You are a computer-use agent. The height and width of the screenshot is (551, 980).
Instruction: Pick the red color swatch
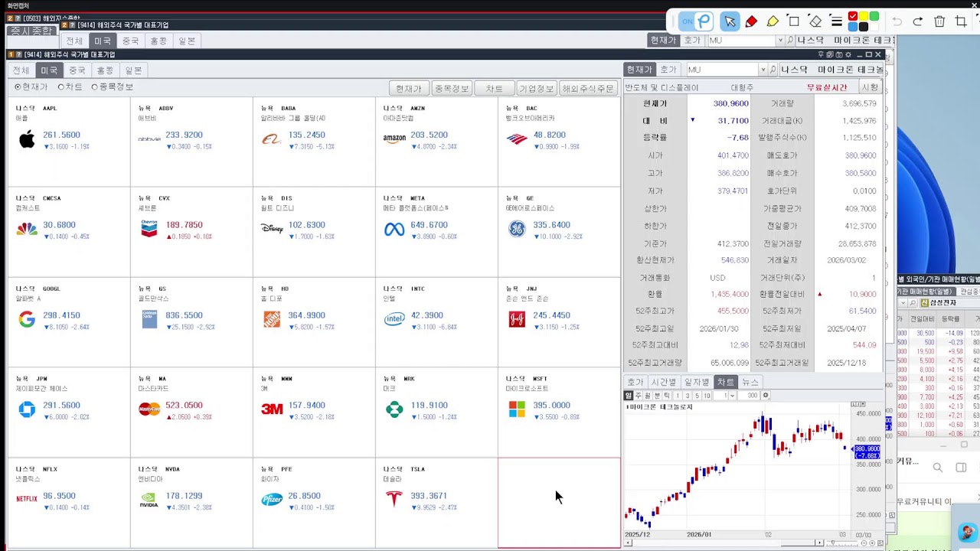tap(853, 17)
